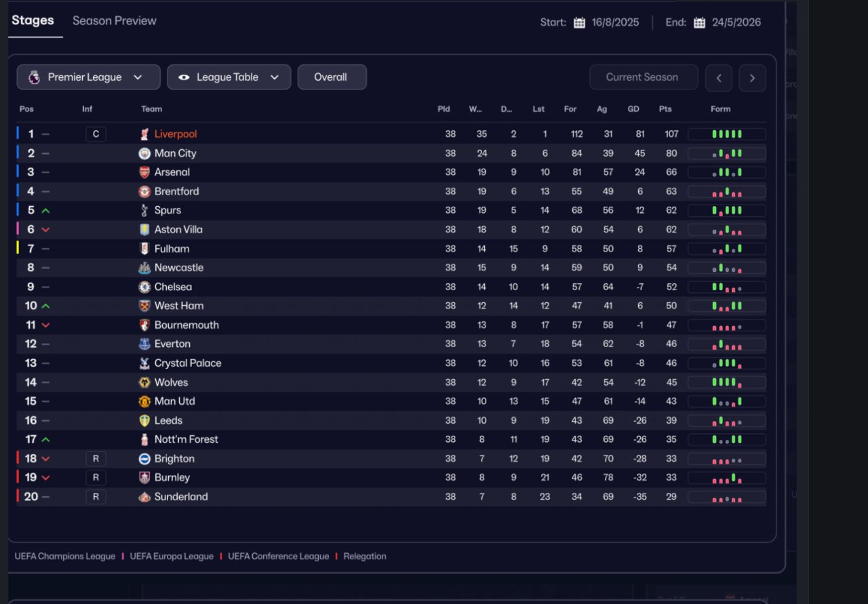Open Man City team link
This screenshot has height=604, width=868.
pos(175,153)
